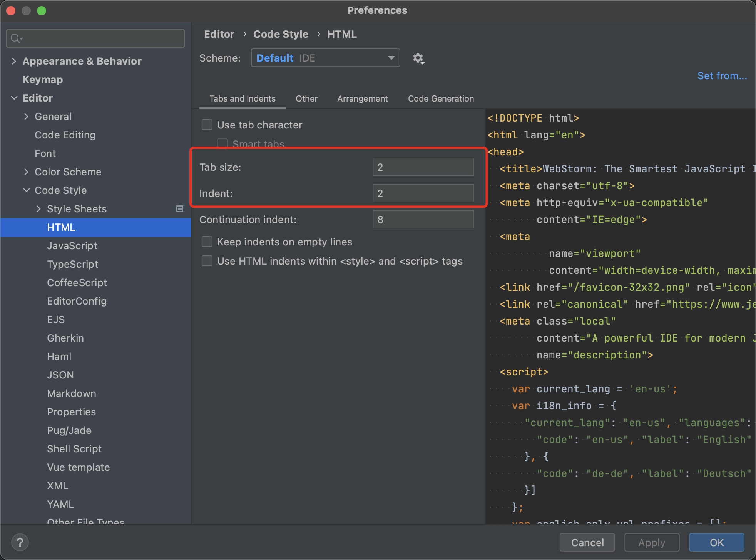Enable Use tab character checkbox

[207, 125]
